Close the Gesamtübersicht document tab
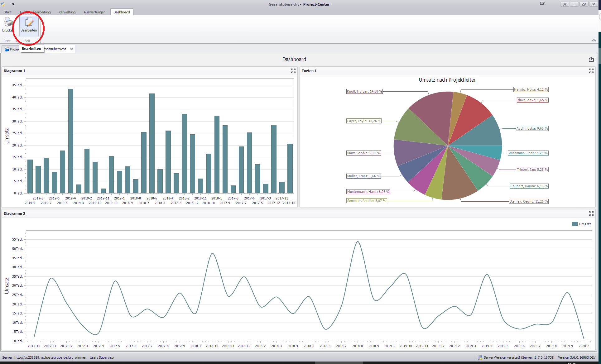The image size is (601, 364). pyautogui.click(x=71, y=49)
